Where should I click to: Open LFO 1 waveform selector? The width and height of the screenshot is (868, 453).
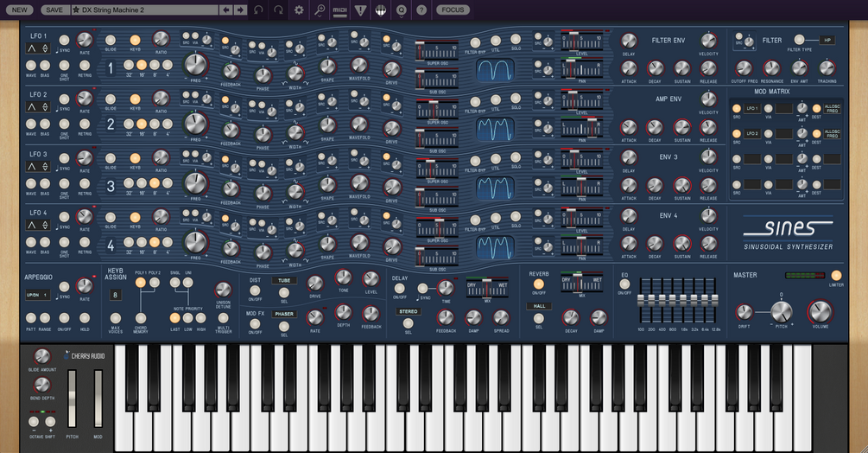click(x=38, y=48)
